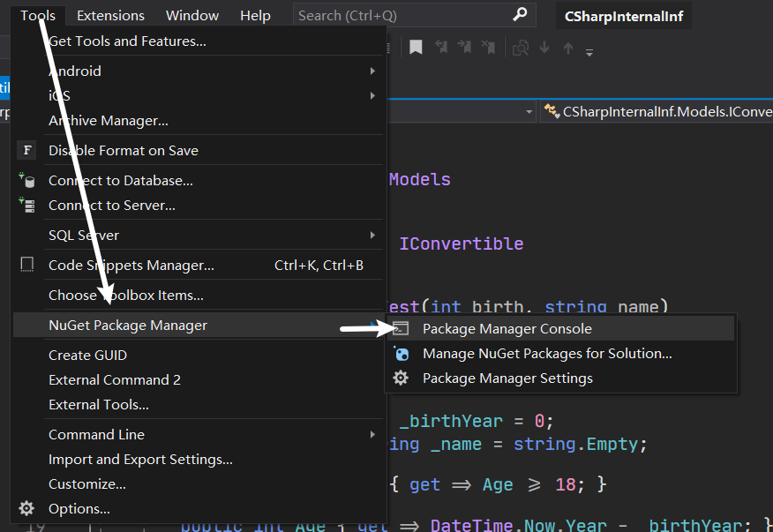
Task: Toggle bookmark icon in toolbar
Action: (x=416, y=48)
